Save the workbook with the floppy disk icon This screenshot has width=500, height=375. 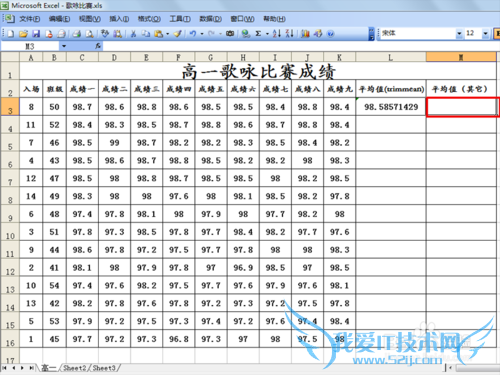pyautogui.click(x=36, y=34)
